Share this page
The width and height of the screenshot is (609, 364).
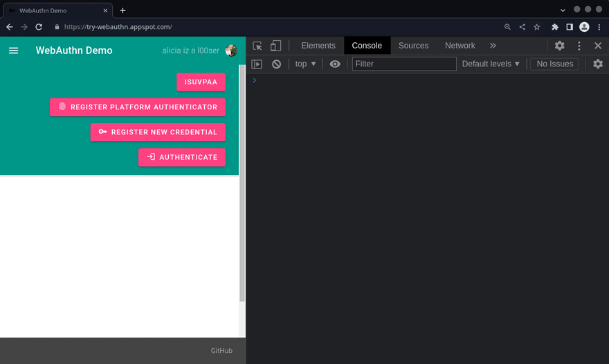(x=522, y=27)
